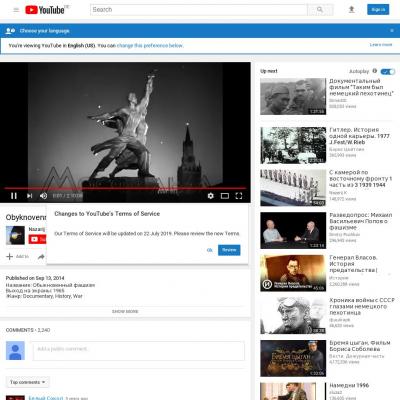Focus the Add a public comment field
Screen dimensions: 400x400
coord(139,351)
